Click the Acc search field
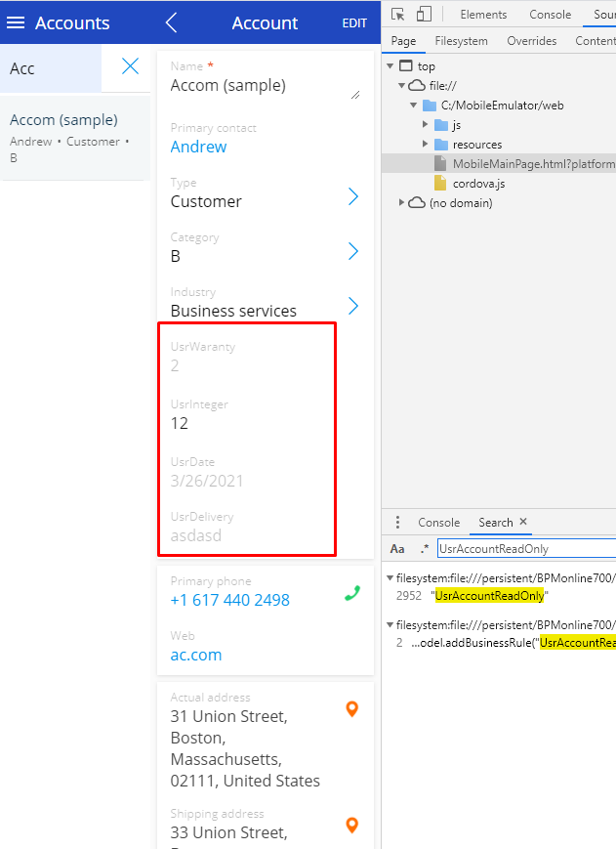 [51, 68]
